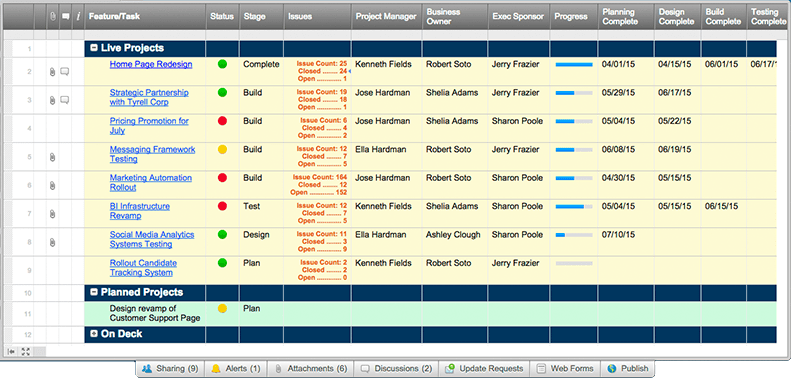Viewport: 791px width, 378px height.
Task: Open the Home Page Redesign link
Action: pyautogui.click(x=151, y=64)
